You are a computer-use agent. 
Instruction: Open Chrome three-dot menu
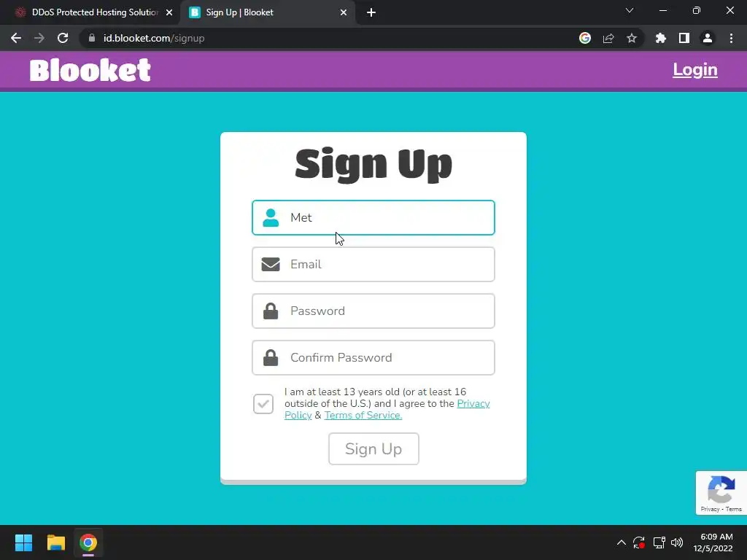[731, 38]
